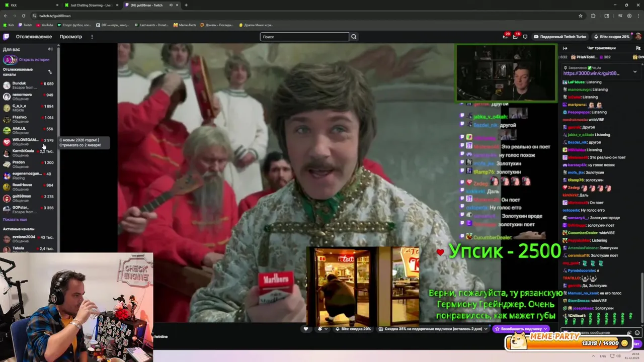Collapse the Для вас sidebar
The width and height of the screenshot is (644, 362).
(x=50, y=49)
